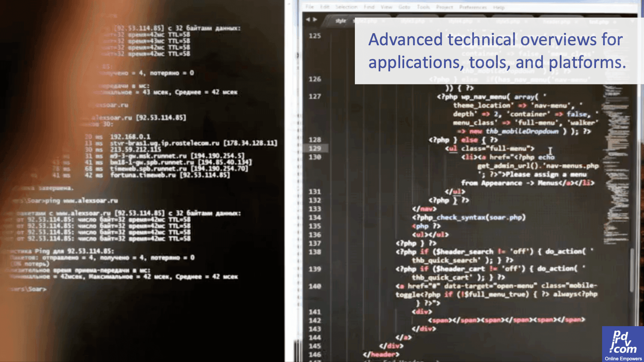The height and width of the screenshot is (362, 644).
Task: Open the Help menu
Action: point(499,7)
